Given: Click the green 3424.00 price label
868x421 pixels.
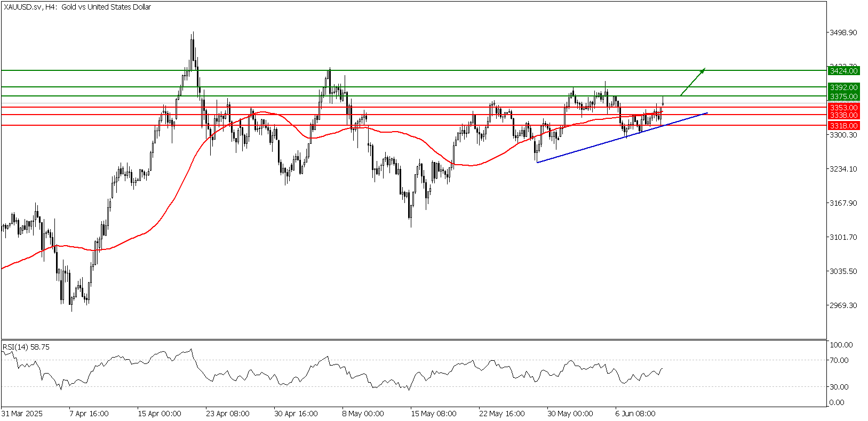Looking at the screenshot, I should 843,71.
